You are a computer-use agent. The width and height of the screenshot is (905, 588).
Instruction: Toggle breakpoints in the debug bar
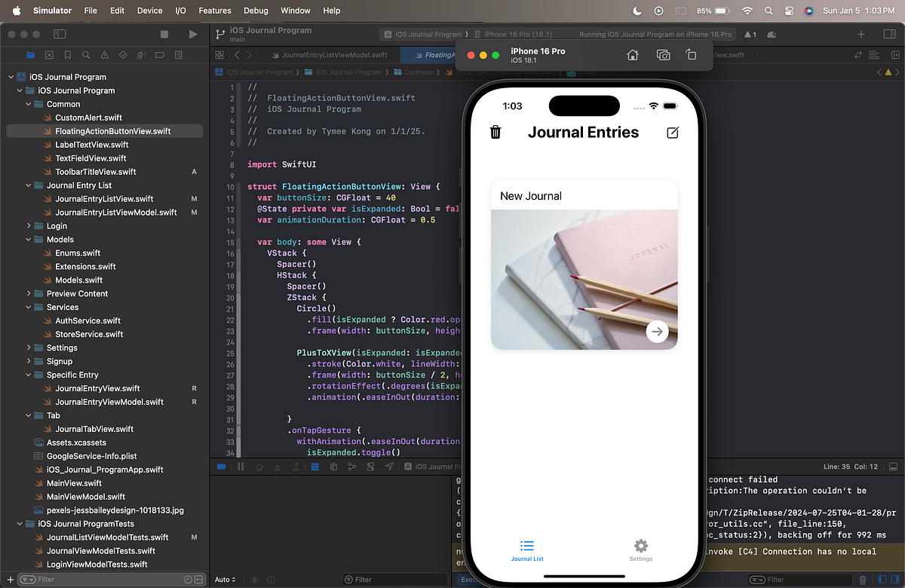point(222,466)
